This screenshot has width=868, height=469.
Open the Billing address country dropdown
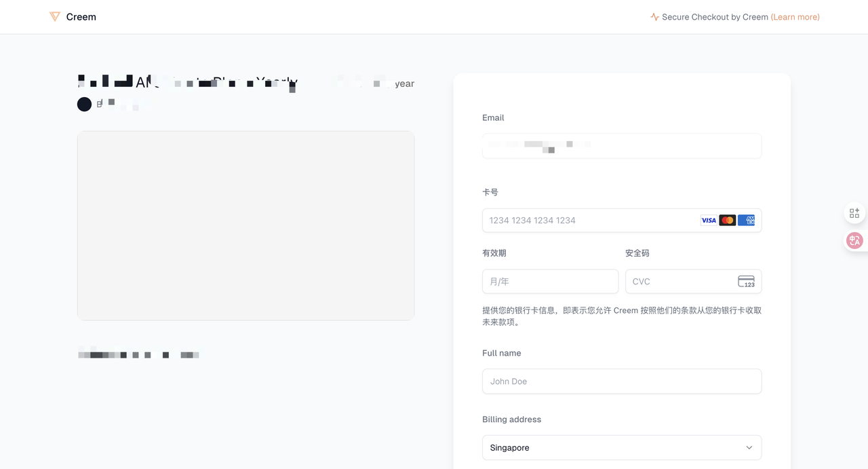[610, 447]
